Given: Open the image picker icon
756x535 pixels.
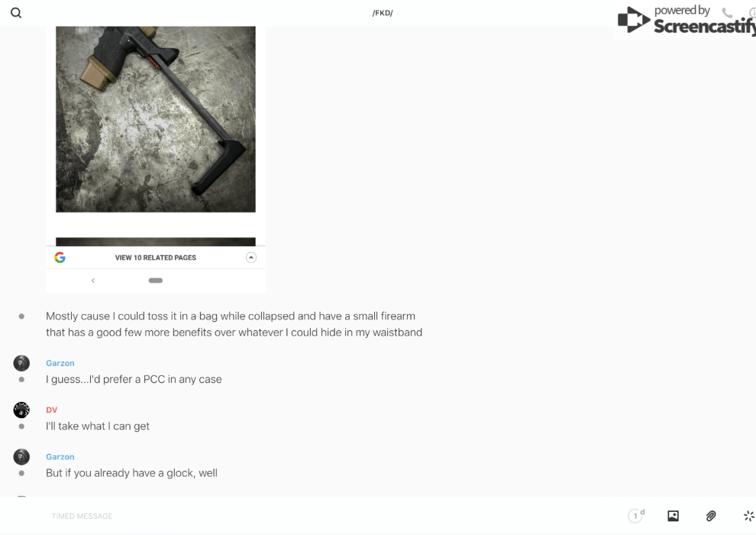Looking at the screenshot, I should (x=673, y=516).
